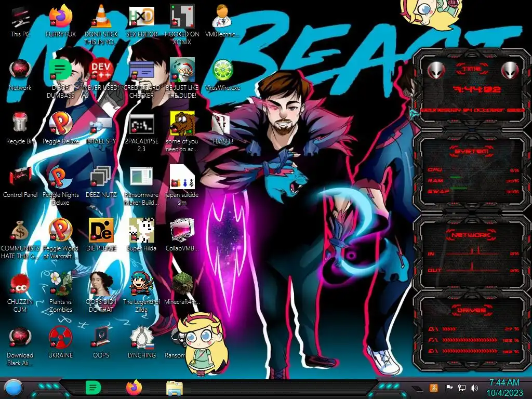
Task: Open the Download Black Ali... shortcut
Action: pyautogui.click(x=20, y=346)
